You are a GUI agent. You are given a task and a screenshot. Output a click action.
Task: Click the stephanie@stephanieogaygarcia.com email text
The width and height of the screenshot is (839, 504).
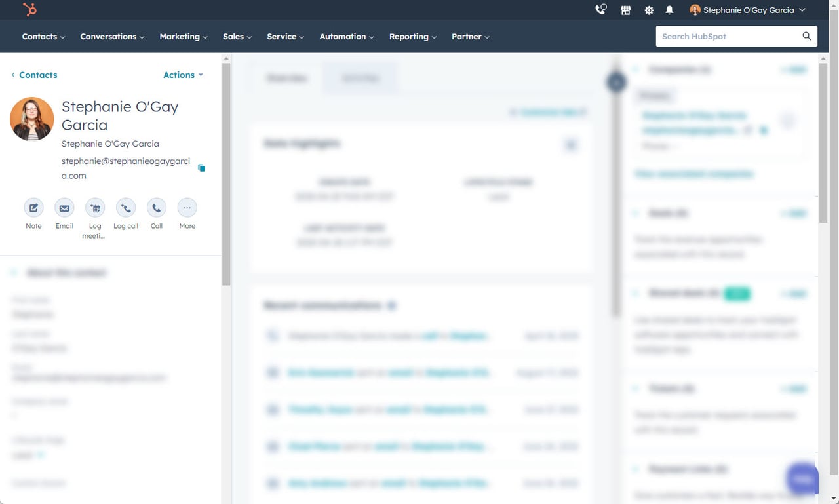pyautogui.click(x=126, y=168)
